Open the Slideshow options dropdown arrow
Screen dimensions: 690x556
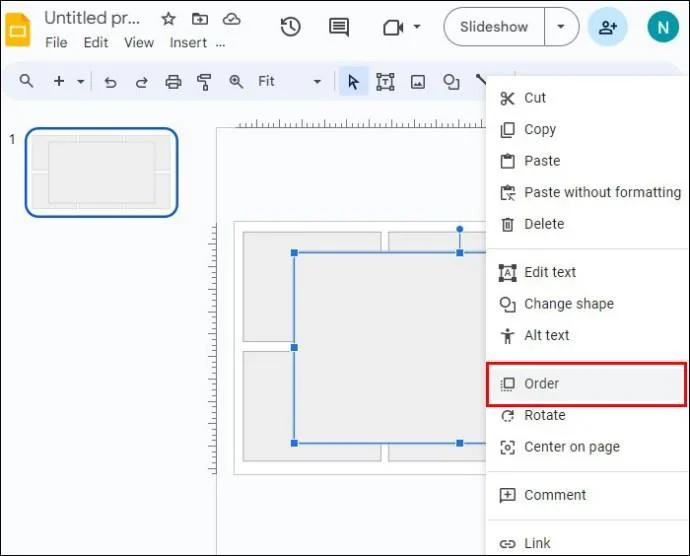tap(561, 27)
